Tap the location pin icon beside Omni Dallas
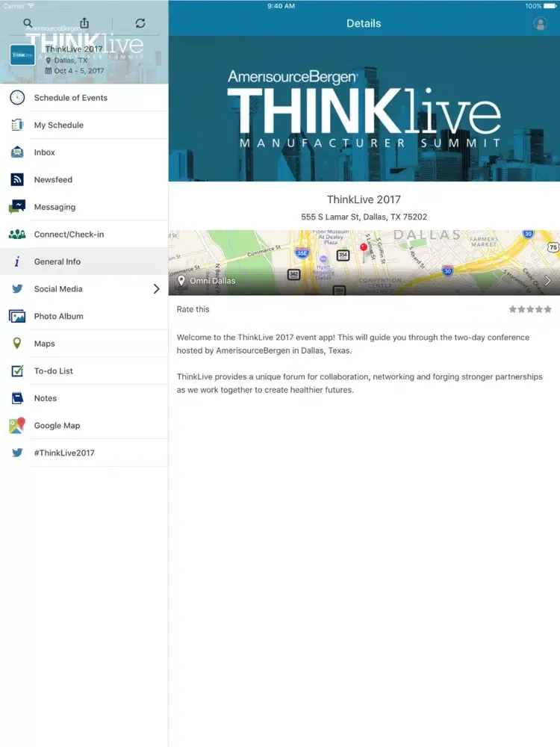The height and width of the screenshot is (747, 560). pos(181,281)
